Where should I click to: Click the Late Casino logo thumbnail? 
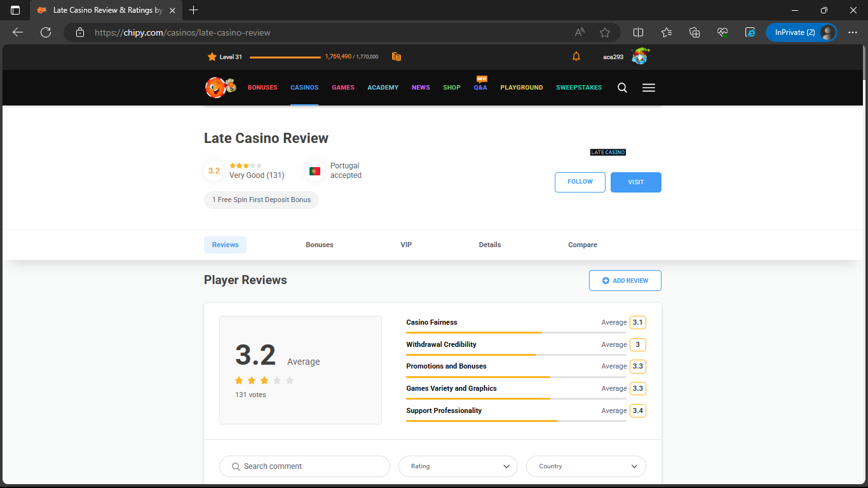pyautogui.click(x=608, y=152)
